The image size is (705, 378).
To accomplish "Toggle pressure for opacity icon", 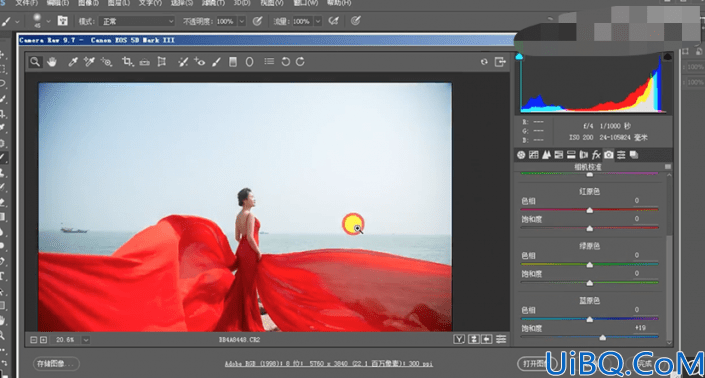I will [x=257, y=21].
